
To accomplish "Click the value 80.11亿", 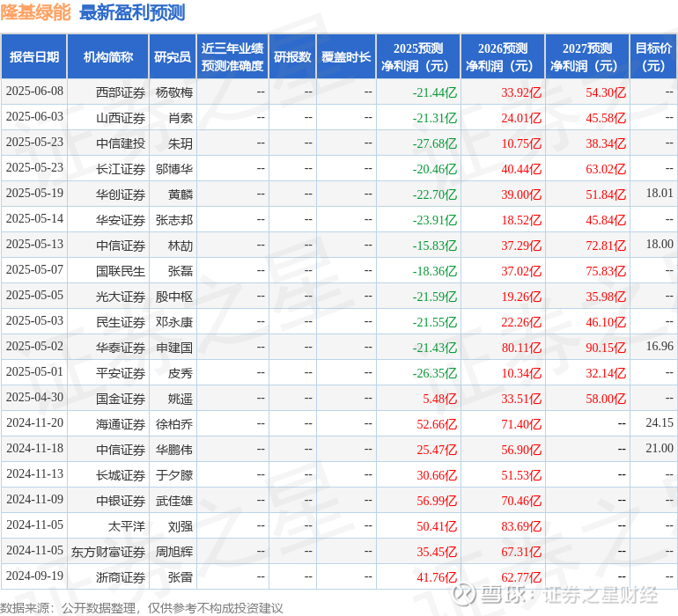I will [521, 348].
